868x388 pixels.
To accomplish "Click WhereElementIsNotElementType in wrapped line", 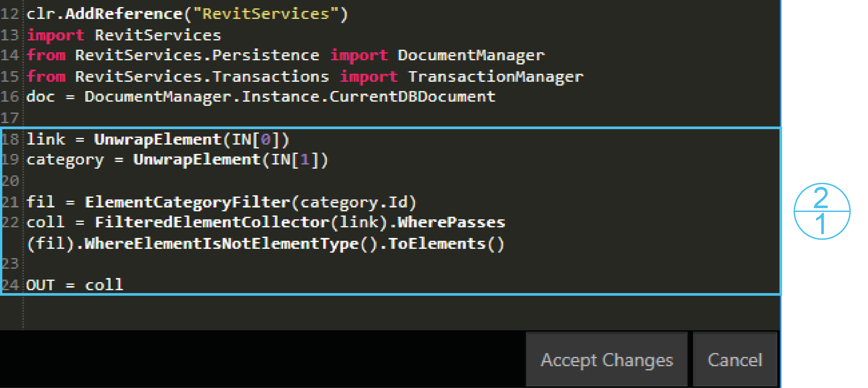I will click(221, 244).
